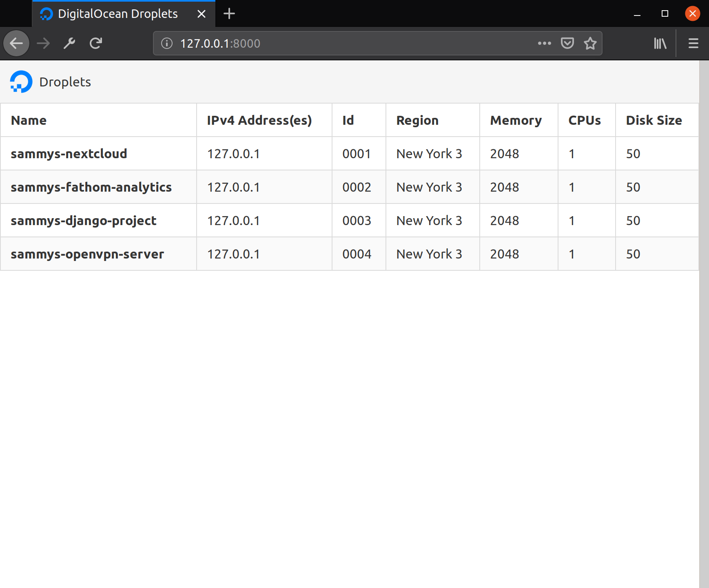Click Memory 2048 in sammys-django-project row
Image resolution: width=709 pixels, height=588 pixels.
505,221
